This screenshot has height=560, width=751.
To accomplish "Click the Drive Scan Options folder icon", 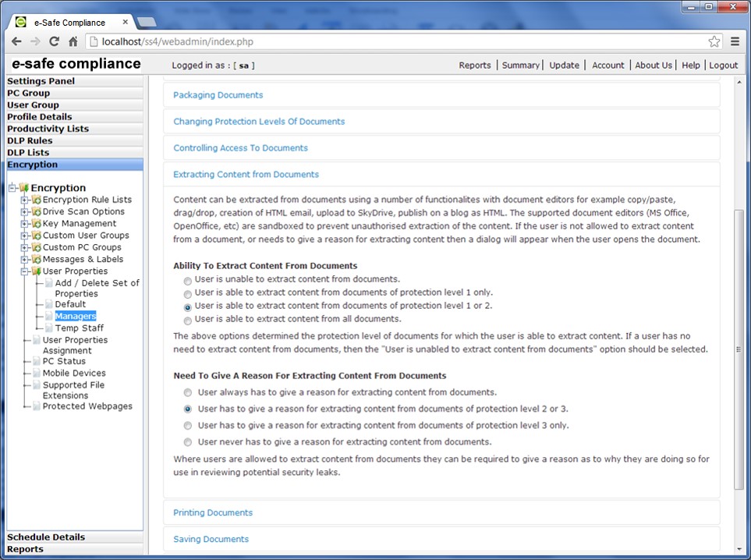I will [x=36, y=212].
